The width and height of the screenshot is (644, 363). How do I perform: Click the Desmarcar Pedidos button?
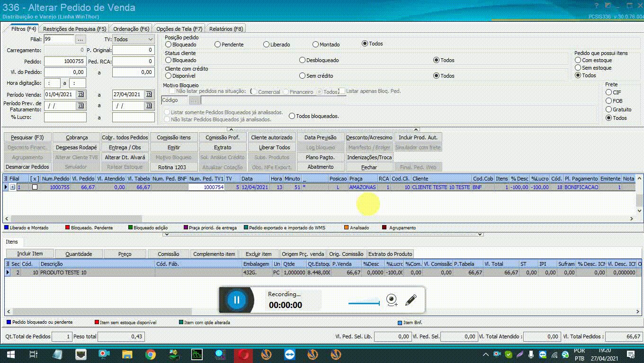point(27,167)
